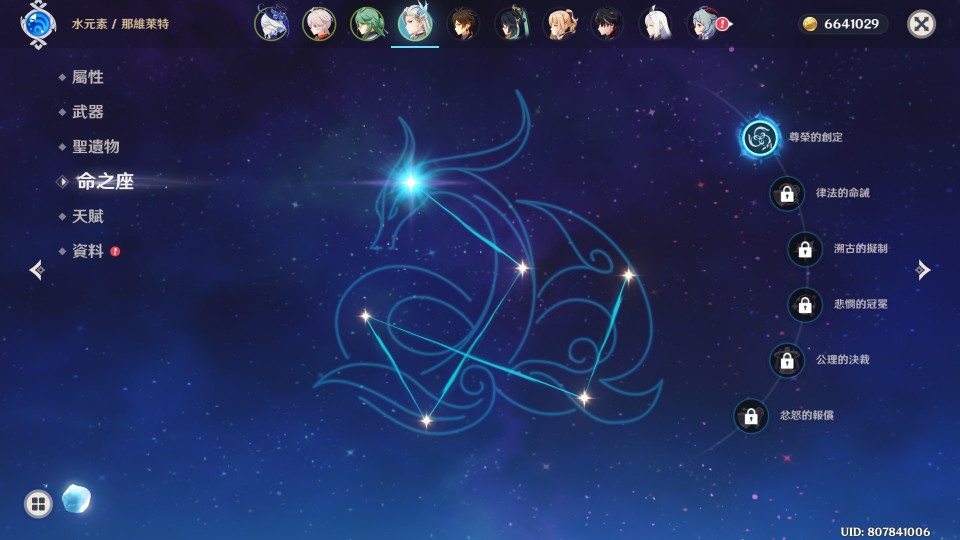The width and height of the screenshot is (960, 540).
Task: Open the locked 律法的命誡 constellation node
Action: click(x=787, y=193)
